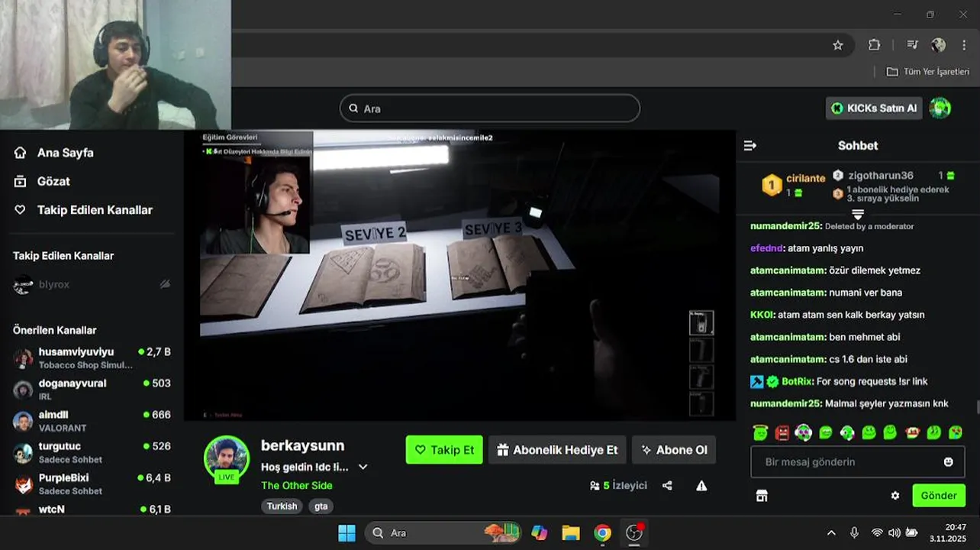Open Chrome media controls icon

coord(912,45)
